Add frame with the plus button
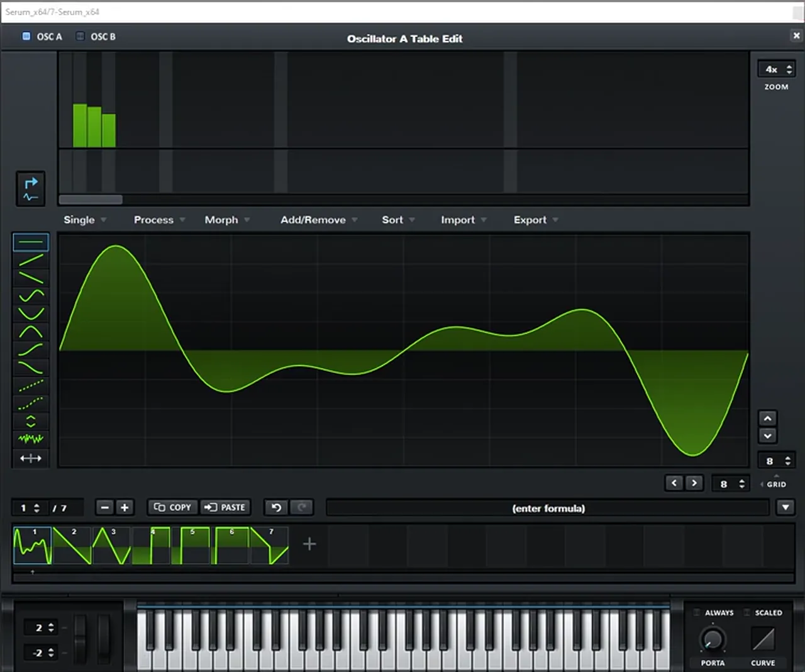 (125, 507)
